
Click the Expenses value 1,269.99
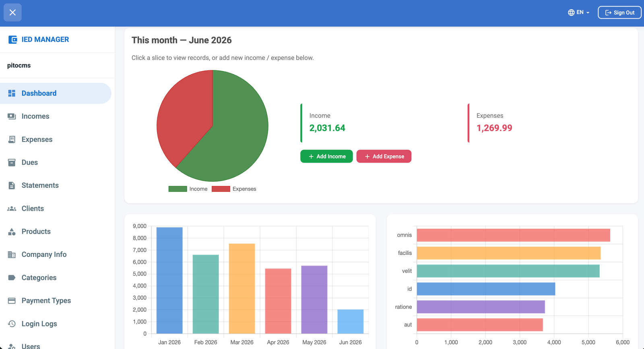click(x=494, y=128)
